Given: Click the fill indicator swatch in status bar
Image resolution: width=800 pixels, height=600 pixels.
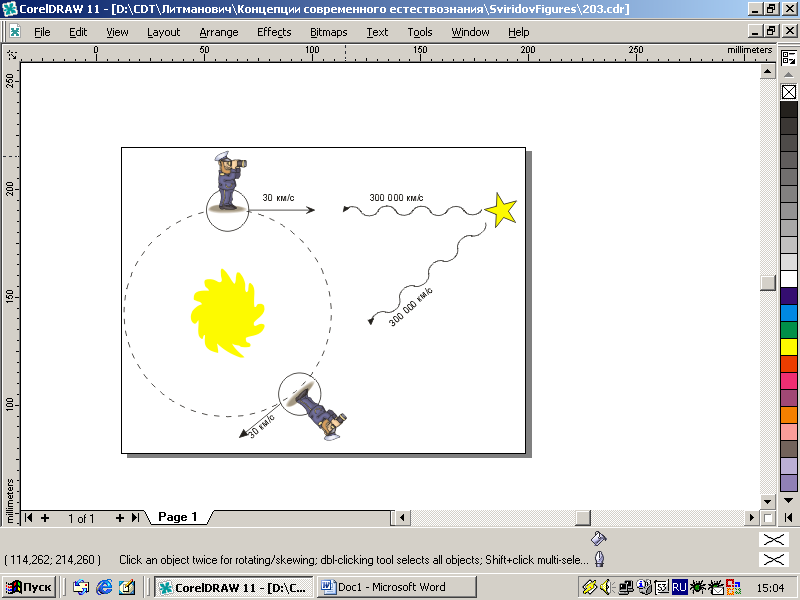Looking at the screenshot, I should click(773, 539).
